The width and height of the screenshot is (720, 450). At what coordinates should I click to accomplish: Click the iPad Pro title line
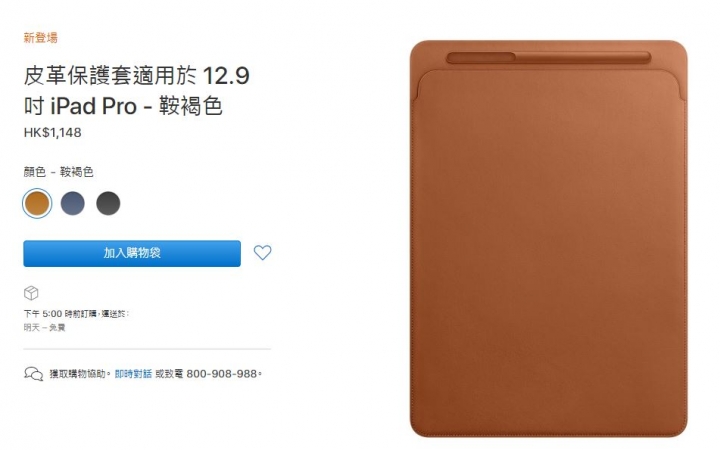coord(123,106)
